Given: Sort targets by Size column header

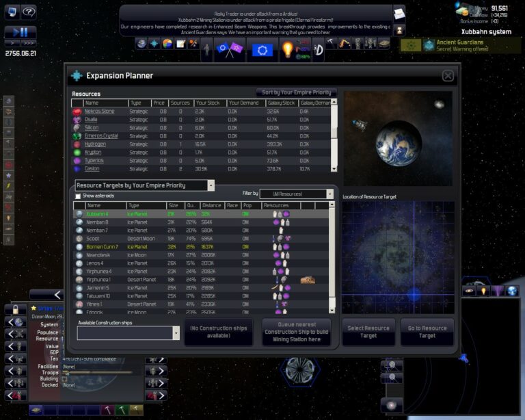Looking at the screenshot, I should click(x=176, y=205).
